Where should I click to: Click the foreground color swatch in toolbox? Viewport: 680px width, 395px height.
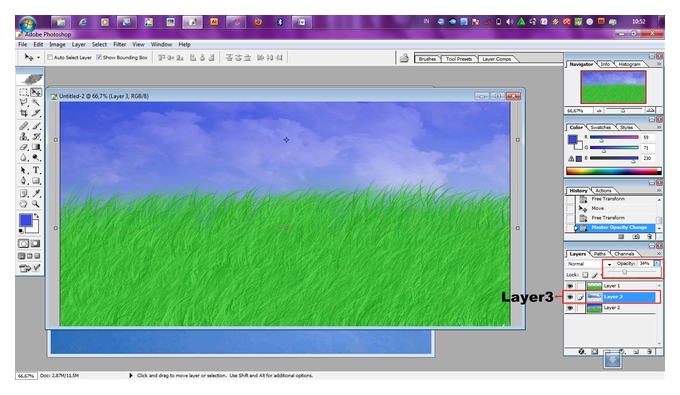tap(26, 220)
